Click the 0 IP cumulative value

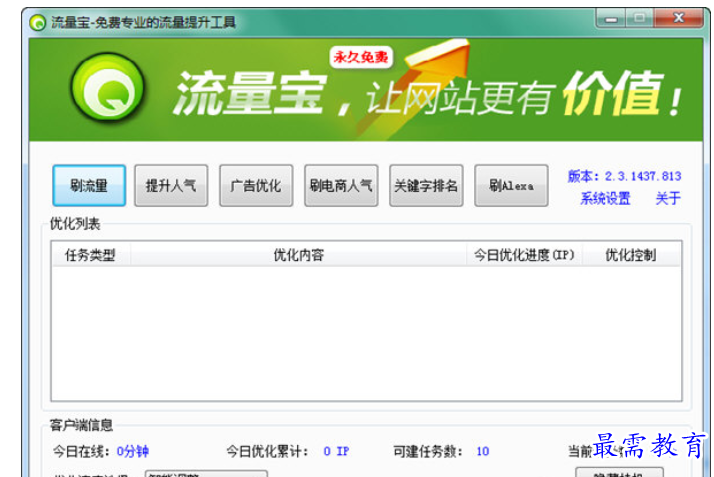[336, 452]
